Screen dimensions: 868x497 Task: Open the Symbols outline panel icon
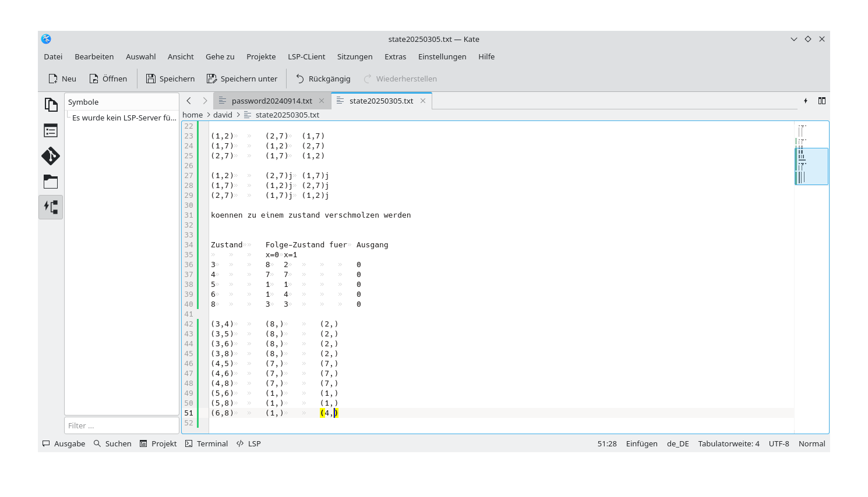click(51, 130)
